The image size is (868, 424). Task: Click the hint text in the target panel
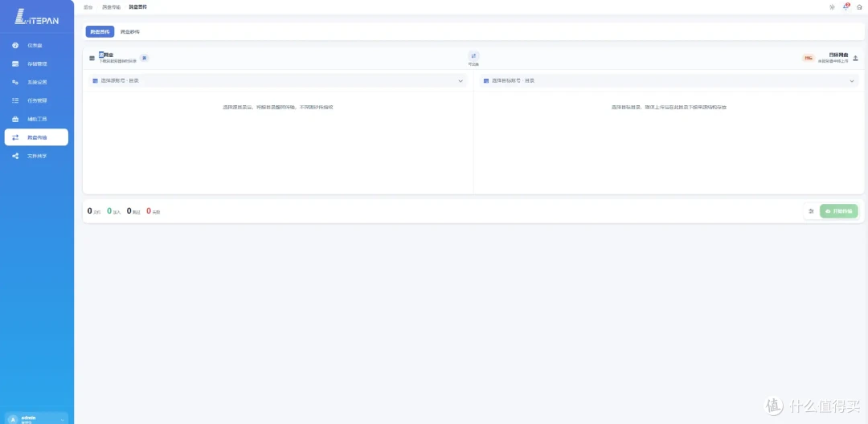click(x=669, y=108)
